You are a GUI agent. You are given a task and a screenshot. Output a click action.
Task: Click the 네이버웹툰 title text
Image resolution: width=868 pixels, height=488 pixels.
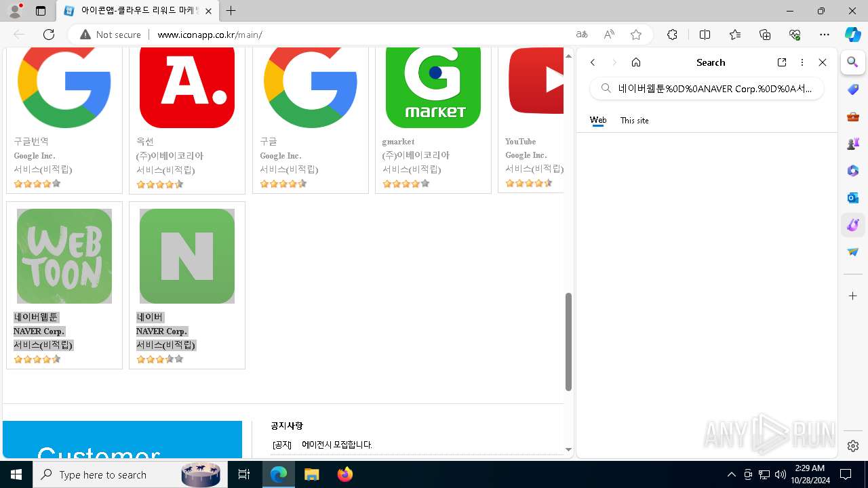coord(36,317)
